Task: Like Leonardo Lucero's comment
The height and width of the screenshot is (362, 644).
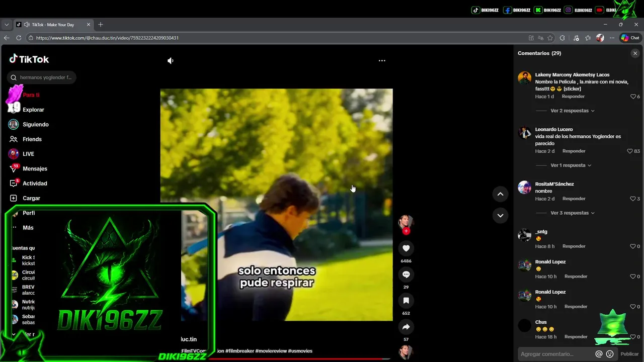Action: 630,151
